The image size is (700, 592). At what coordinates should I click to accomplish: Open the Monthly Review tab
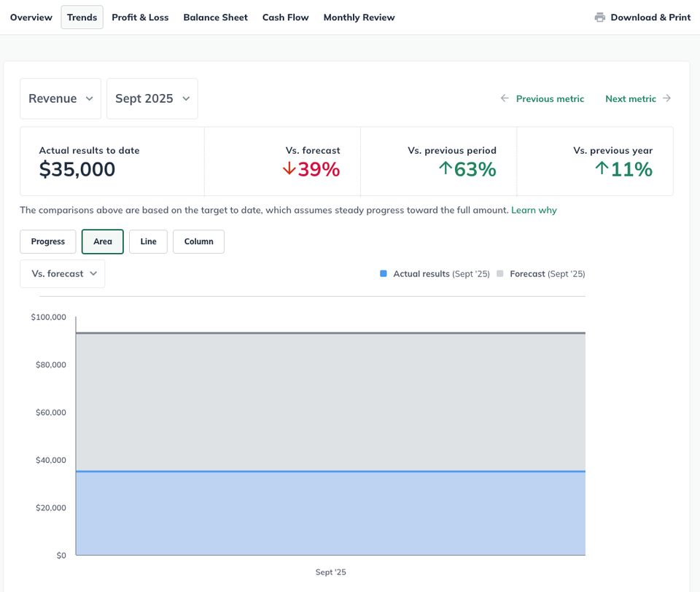click(359, 17)
